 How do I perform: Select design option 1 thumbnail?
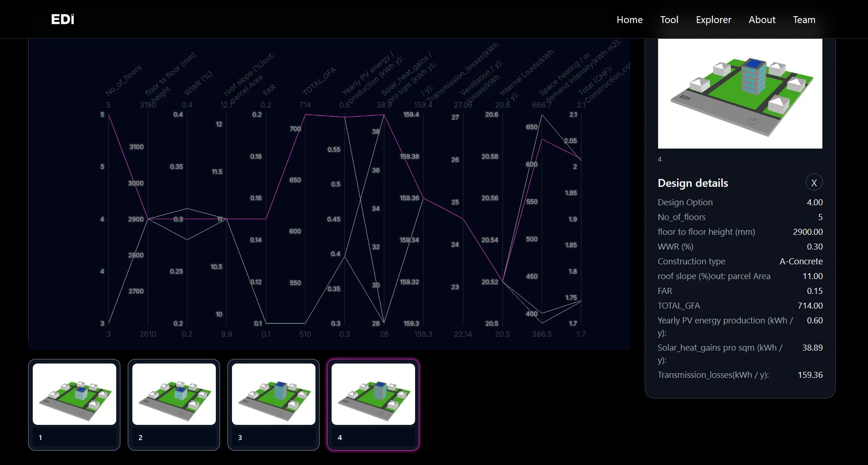tap(74, 394)
